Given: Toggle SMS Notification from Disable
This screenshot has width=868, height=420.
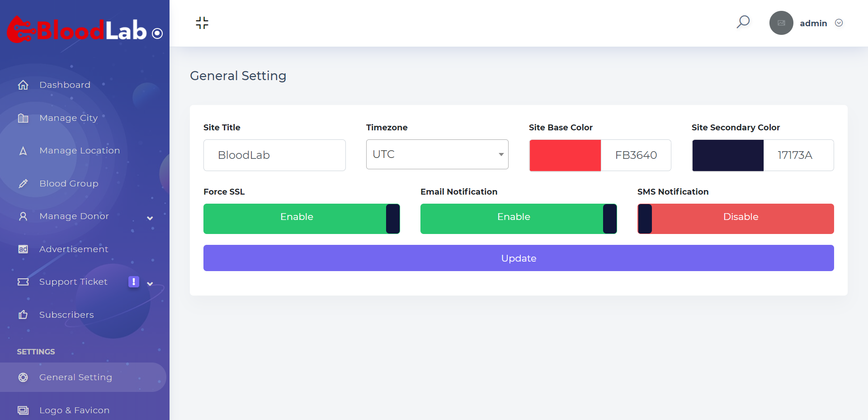Looking at the screenshot, I should coord(736,219).
